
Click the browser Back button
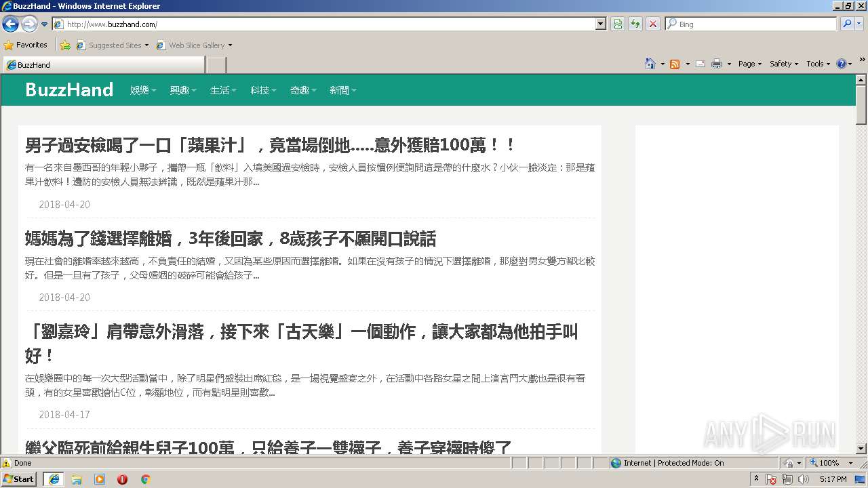click(10, 24)
